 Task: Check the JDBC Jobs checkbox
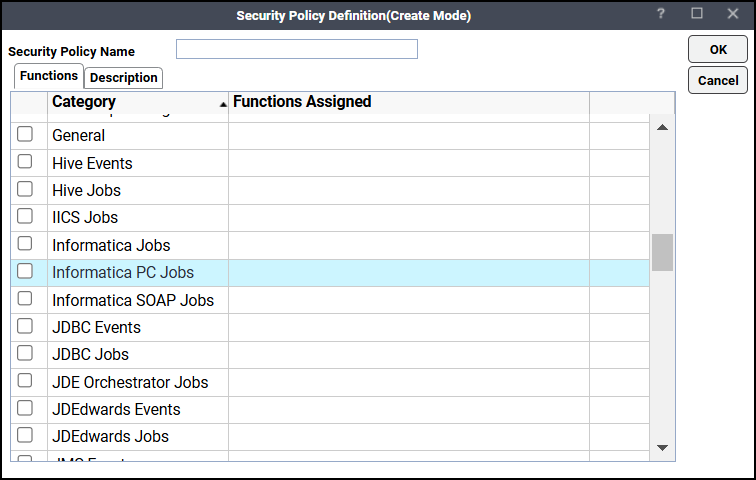[x=25, y=353]
